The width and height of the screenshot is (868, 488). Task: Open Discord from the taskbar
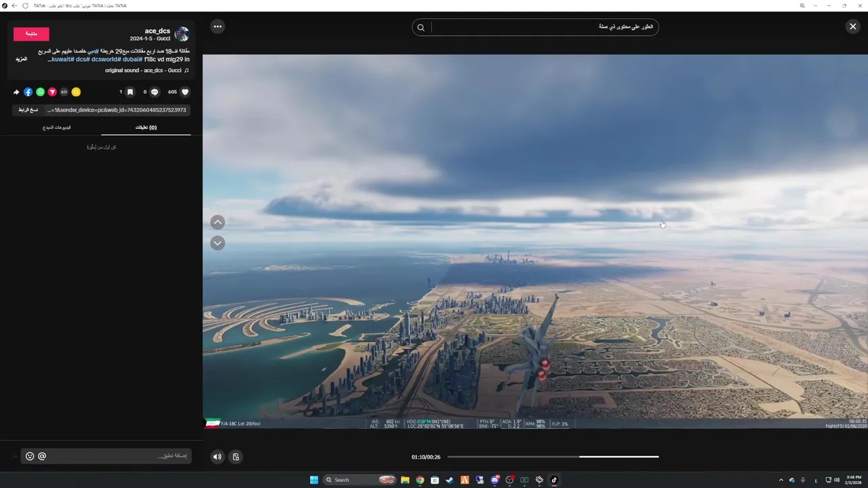(494, 480)
